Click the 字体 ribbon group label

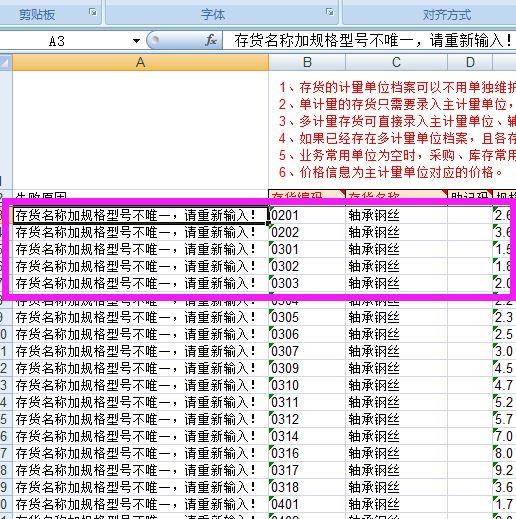[213, 15]
